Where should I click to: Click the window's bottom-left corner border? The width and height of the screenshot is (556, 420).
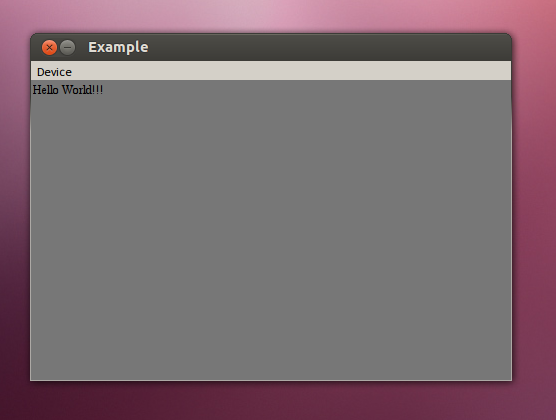pyautogui.click(x=31, y=380)
